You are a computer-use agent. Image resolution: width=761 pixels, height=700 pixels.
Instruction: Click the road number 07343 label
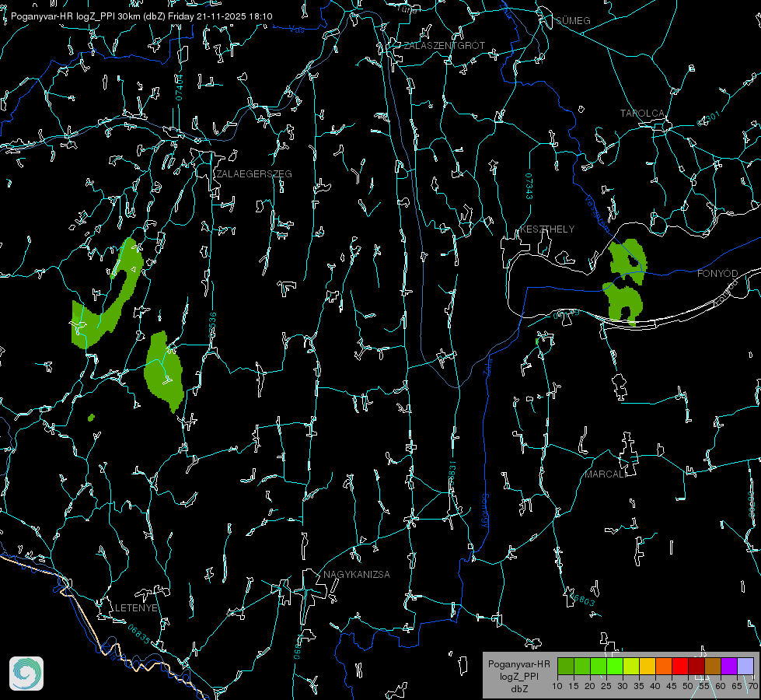point(529,186)
